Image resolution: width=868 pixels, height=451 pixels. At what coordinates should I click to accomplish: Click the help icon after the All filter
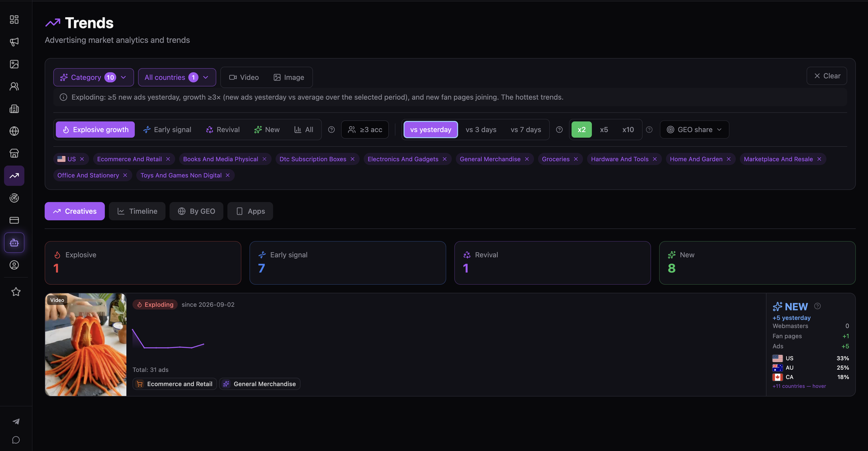[x=331, y=130]
